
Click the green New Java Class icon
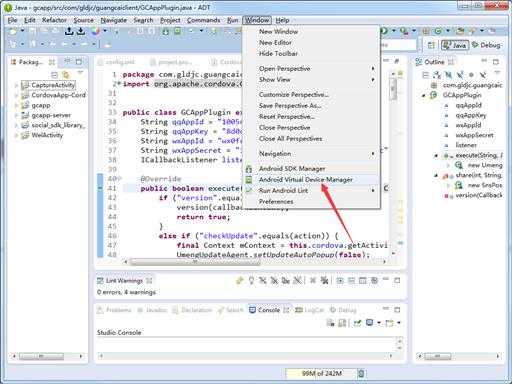[438, 31]
